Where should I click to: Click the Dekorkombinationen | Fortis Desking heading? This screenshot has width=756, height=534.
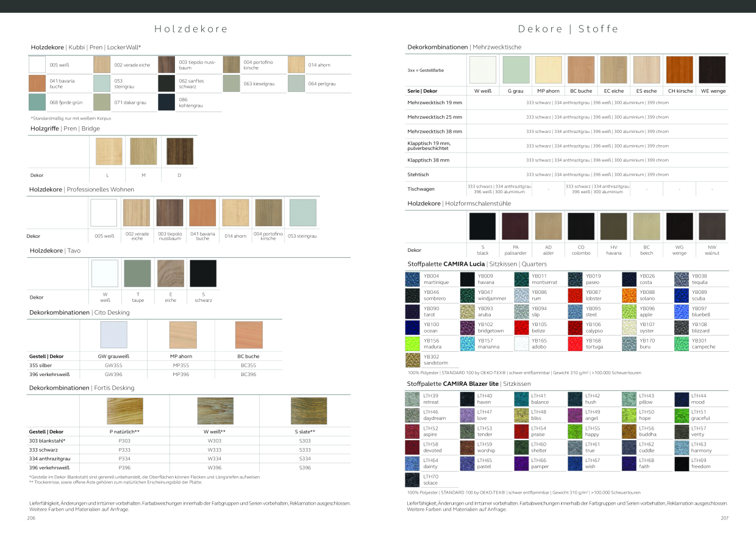click(82, 388)
